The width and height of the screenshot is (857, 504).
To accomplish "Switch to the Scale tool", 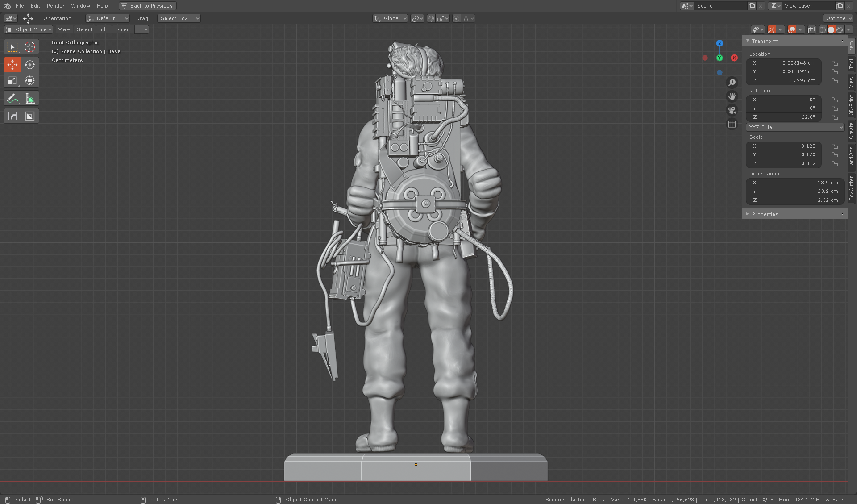I will 12,80.
